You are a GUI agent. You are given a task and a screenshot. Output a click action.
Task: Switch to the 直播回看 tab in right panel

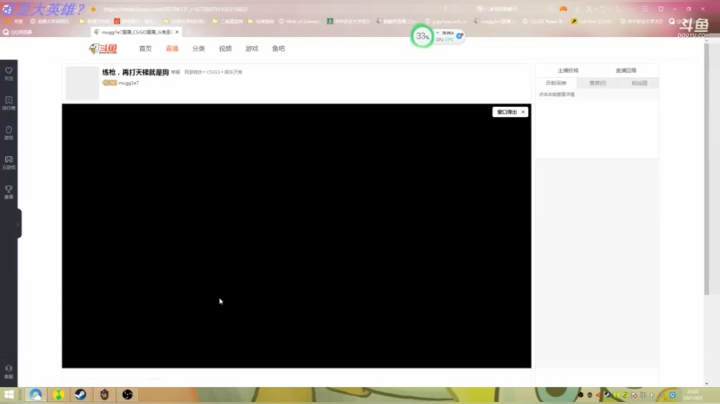(x=626, y=71)
